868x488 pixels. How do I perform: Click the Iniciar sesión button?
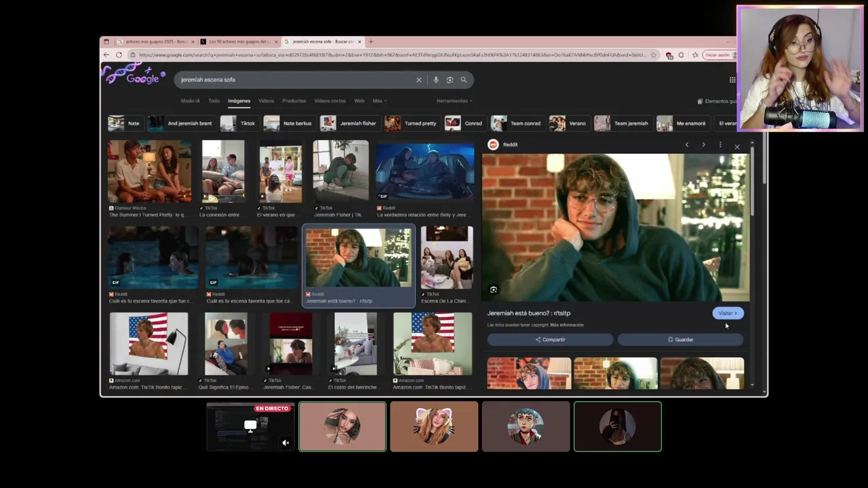tap(719, 55)
